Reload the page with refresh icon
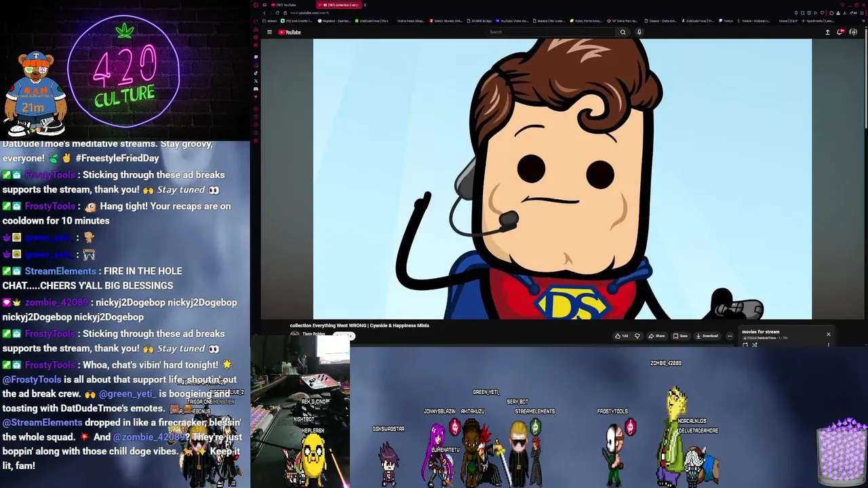 point(277,13)
